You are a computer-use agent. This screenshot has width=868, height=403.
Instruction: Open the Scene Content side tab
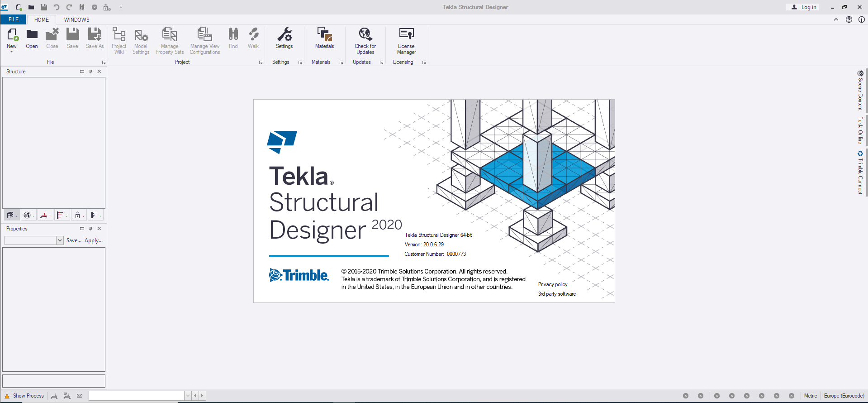(860, 91)
